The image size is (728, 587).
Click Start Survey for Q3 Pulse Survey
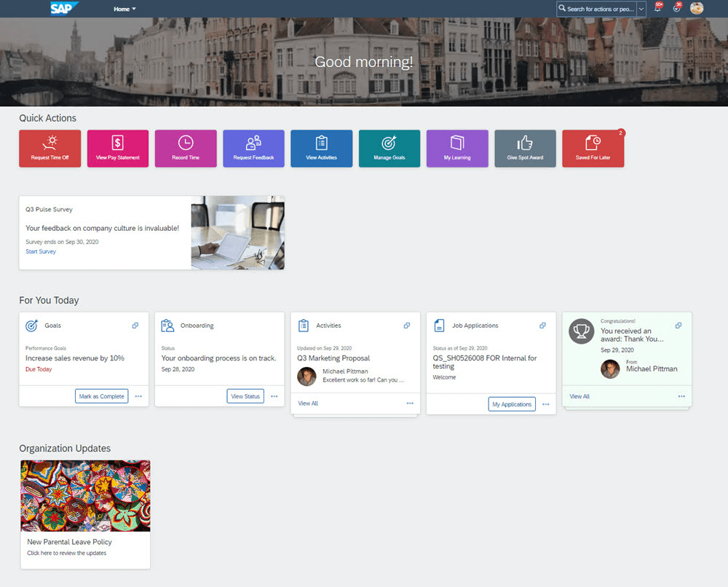coord(41,251)
